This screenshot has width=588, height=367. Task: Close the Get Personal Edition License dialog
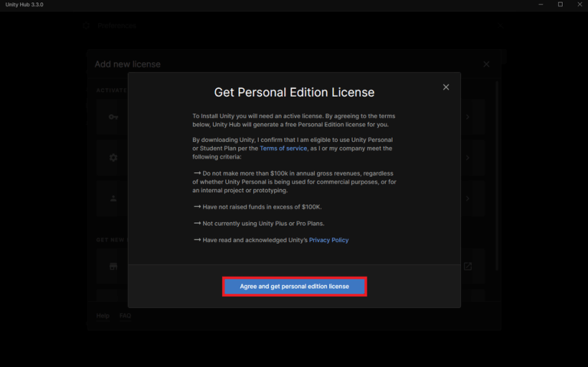(x=446, y=87)
